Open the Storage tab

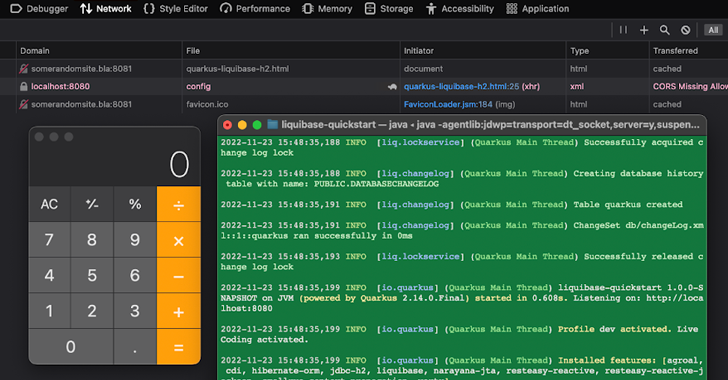[x=389, y=8]
